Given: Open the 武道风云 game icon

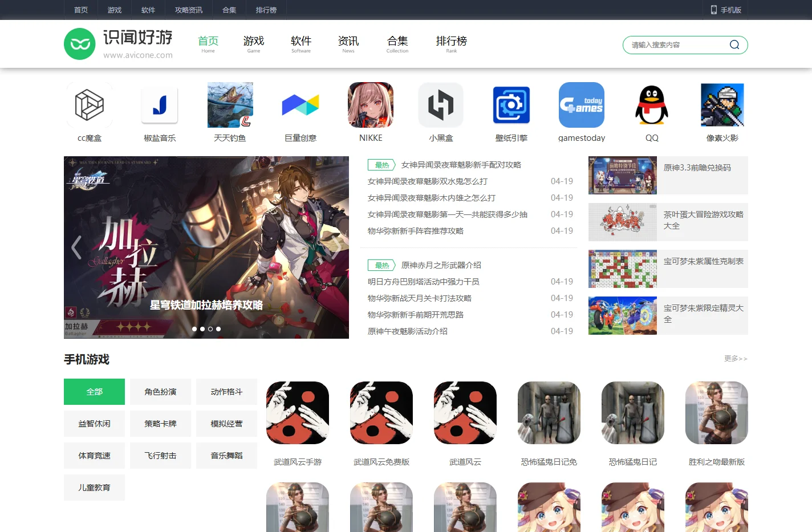Looking at the screenshot, I should (x=465, y=413).
